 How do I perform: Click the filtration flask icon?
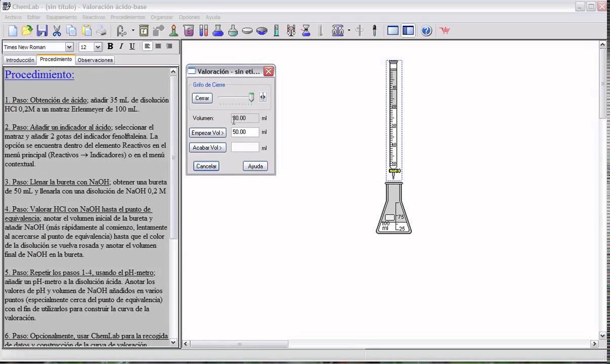(306, 31)
